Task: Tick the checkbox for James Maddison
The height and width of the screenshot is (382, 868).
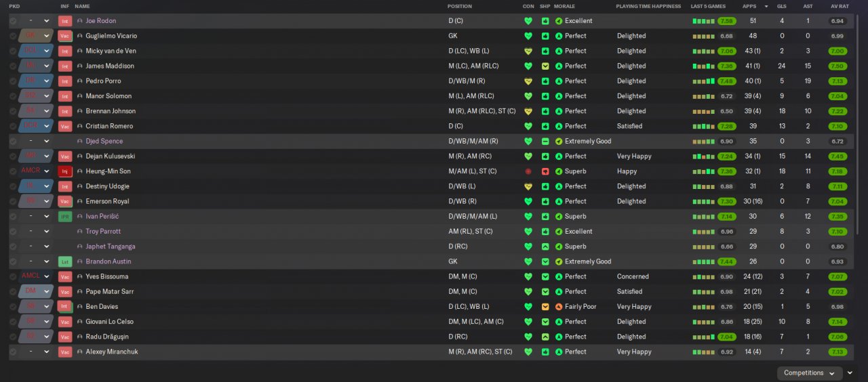Action: pyautogui.click(x=13, y=66)
